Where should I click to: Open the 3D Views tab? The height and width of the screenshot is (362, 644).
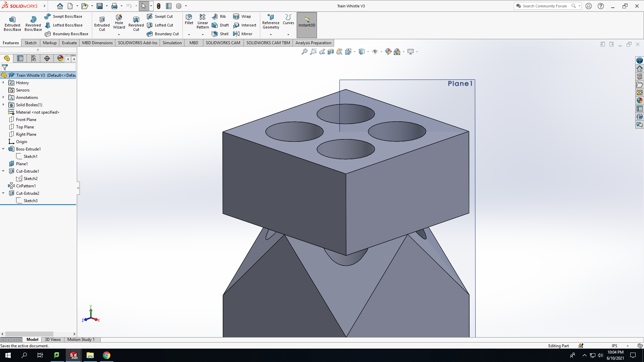(53, 340)
